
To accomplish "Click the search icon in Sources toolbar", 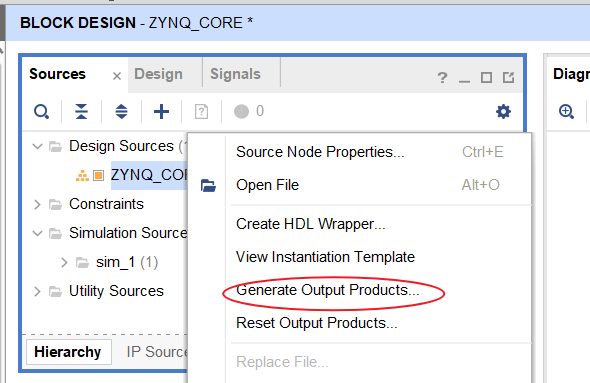I will pyautogui.click(x=41, y=112).
